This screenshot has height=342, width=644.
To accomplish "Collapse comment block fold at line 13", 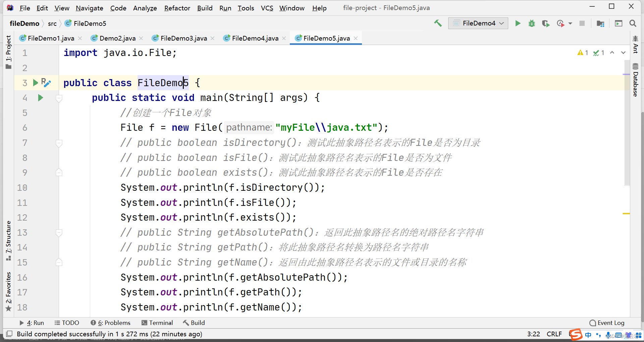I will 59,233.
